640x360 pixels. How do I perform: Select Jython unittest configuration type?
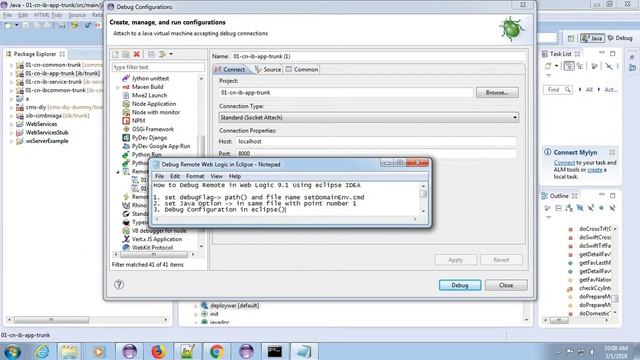click(150, 78)
